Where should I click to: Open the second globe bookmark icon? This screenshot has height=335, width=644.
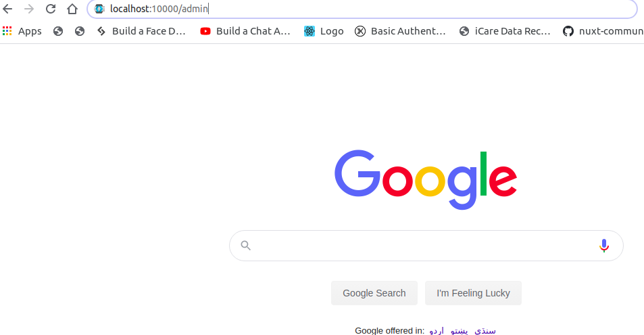pyautogui.click(x=80, y=31)
